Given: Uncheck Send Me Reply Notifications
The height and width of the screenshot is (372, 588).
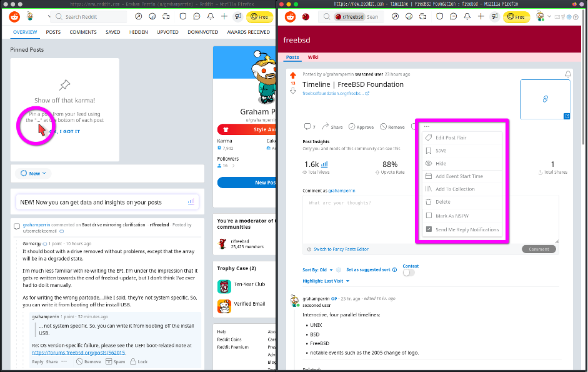Looking at the screenshot, I should pyautogui.click(x=429, y=229).
